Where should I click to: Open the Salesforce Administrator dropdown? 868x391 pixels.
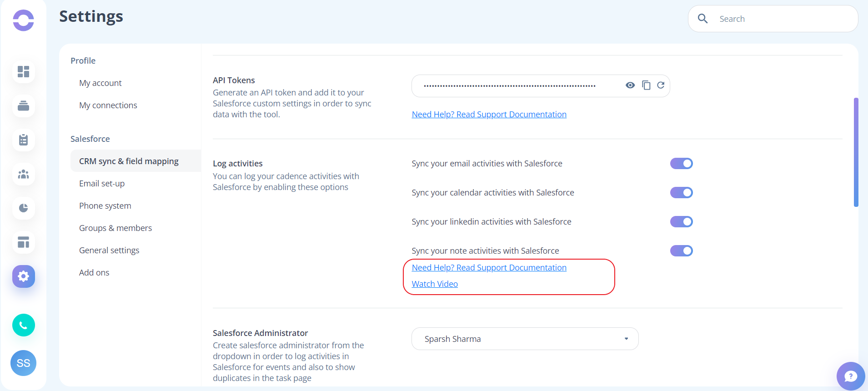pos(525,339)
